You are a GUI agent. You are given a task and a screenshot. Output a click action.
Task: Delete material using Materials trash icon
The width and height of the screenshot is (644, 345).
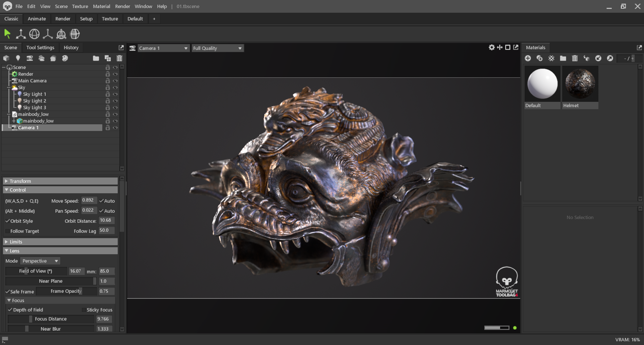575,58
